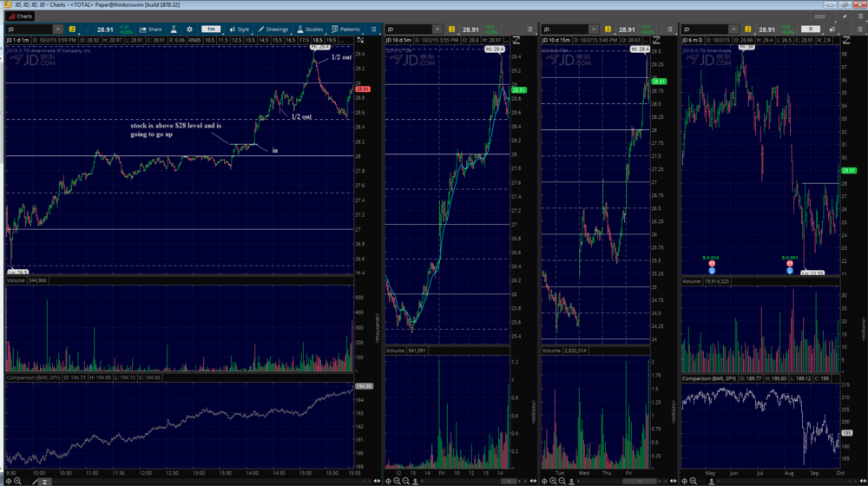The width and height of the screenshot is (868, 486).
Task: Click the zoom-in magnifier under 1m chart
Action: [17, 482]
